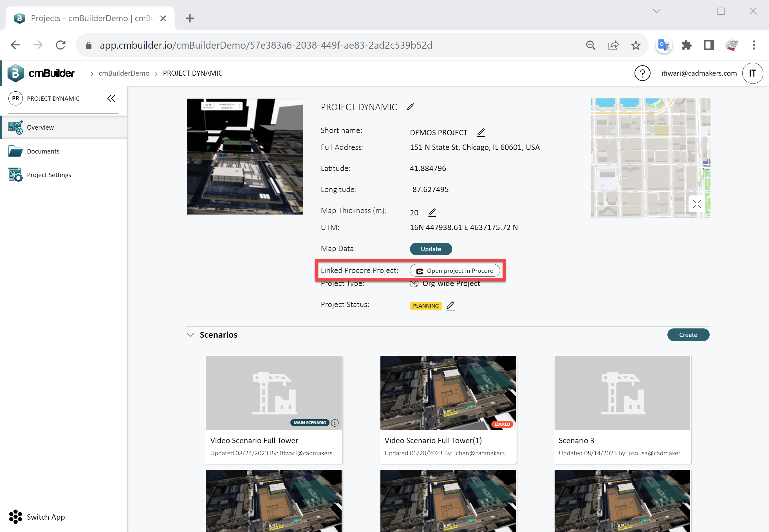
Task: Select the Projects - cmBuilderDemo browser tab
Action: (90, 18)
